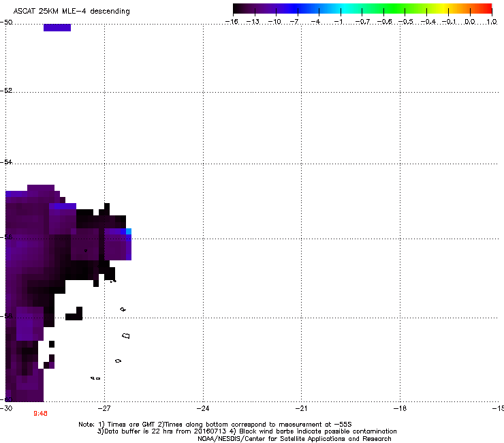Click the -50 latitude axis label
Viewport: 504px width, 443px height.
coord(6,22)
